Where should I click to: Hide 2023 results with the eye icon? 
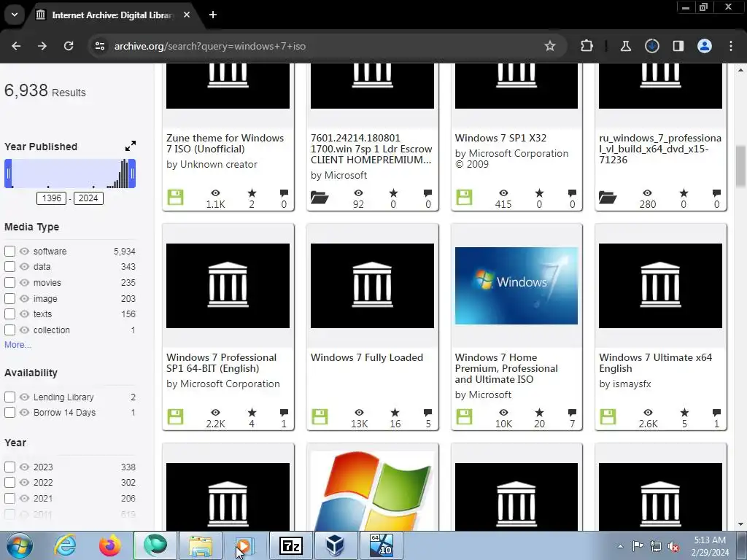pyautogui.click(x=24, y=467)
